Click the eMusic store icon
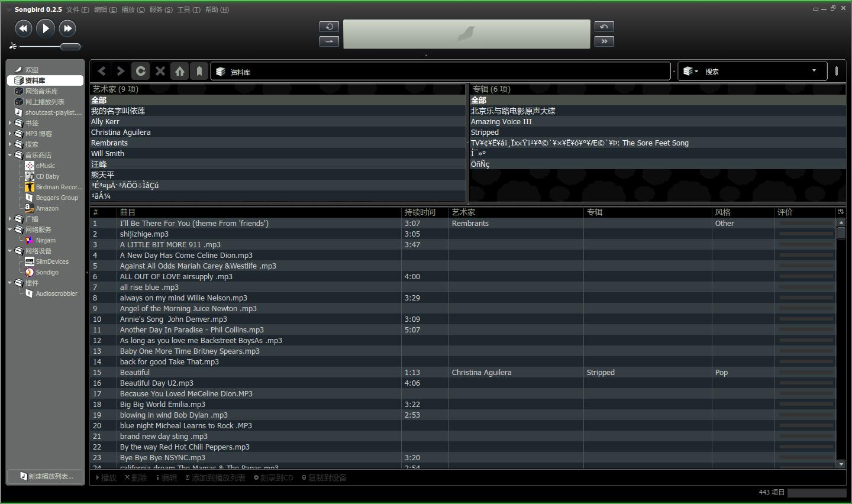The image size is (852, 504). [29, 166]
